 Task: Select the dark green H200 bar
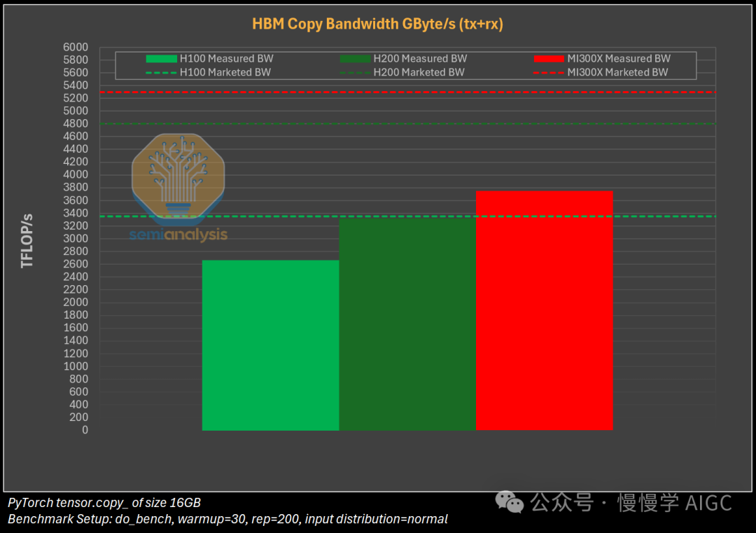coord(407,324)
